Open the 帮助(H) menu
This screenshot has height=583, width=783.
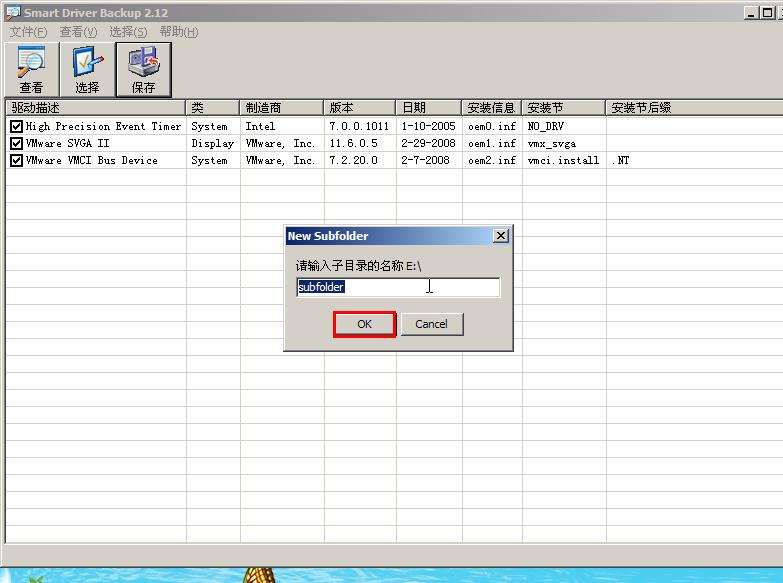(x=179, y=32)
